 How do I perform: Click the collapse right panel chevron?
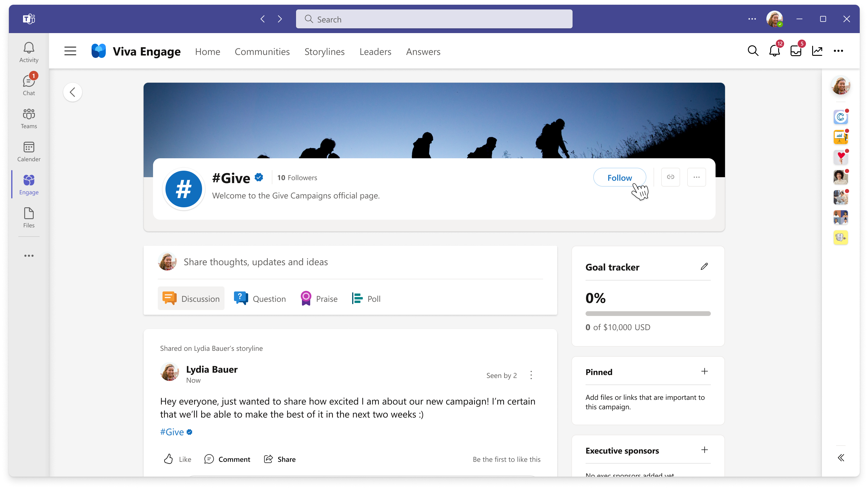[841, 458]
